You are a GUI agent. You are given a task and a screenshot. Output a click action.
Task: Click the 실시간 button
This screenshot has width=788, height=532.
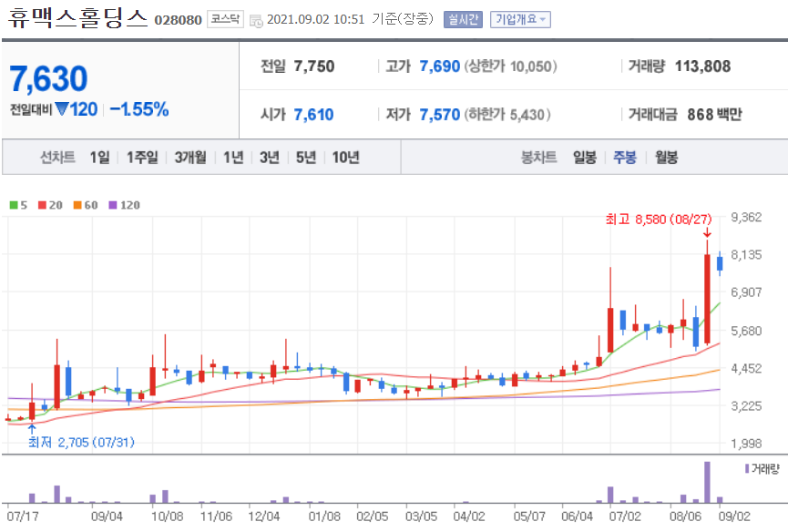click(463, 20)
